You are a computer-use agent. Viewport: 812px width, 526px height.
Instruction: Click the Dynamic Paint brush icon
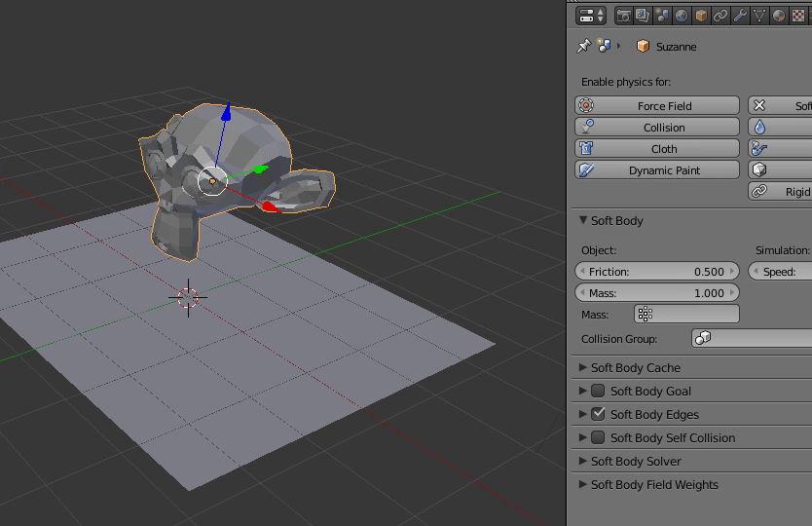[586, 170]
